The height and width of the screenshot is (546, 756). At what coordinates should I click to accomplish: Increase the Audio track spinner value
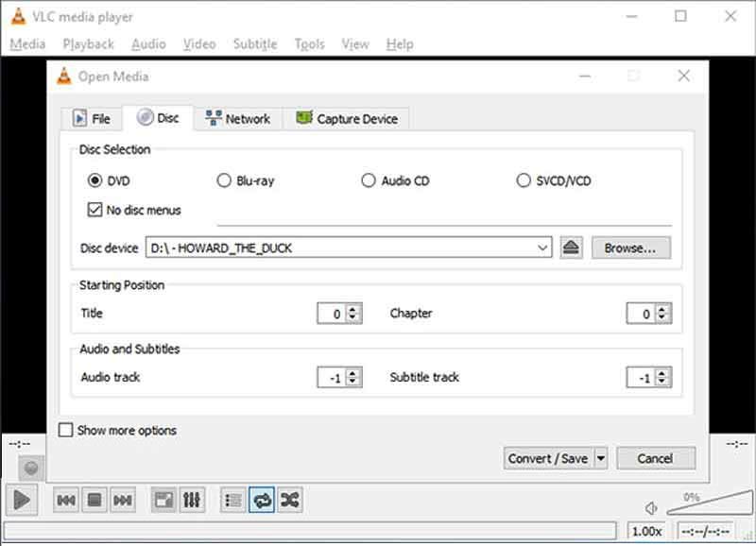[352, 373]
